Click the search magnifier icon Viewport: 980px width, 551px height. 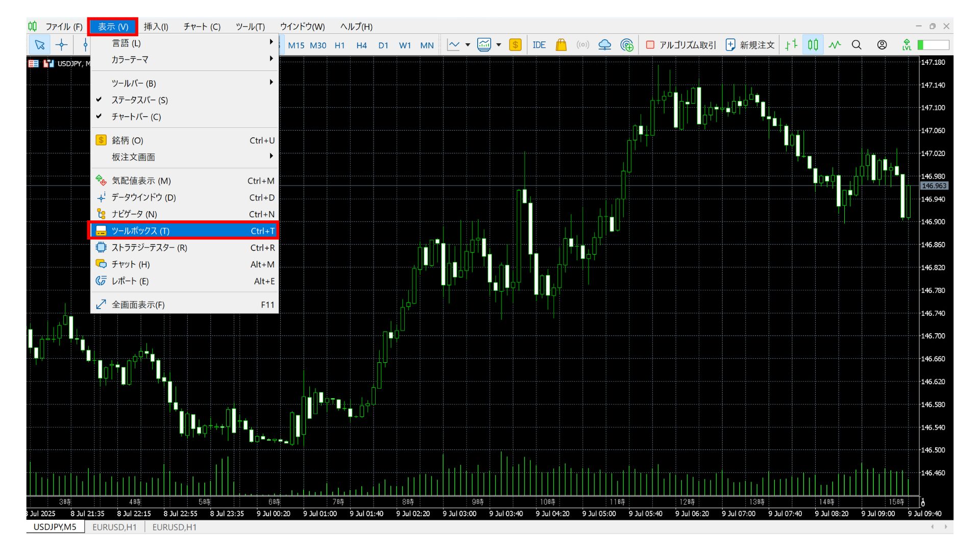coord(856,45)
